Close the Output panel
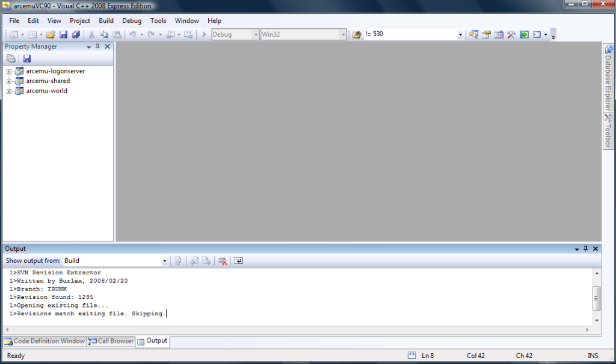Image resolution: width=616 pixels, height=364 pixels. coord(596,248)
